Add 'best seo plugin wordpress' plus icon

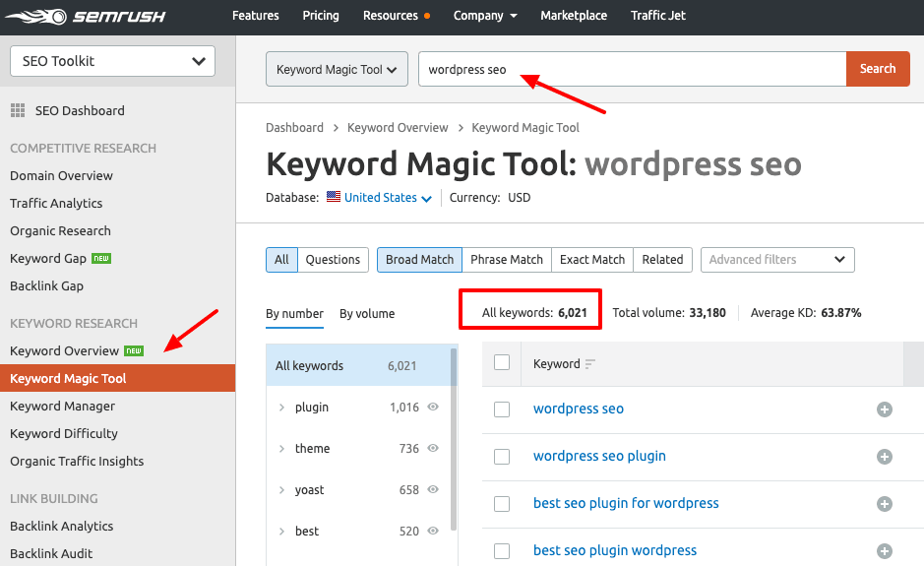point(884,550)
